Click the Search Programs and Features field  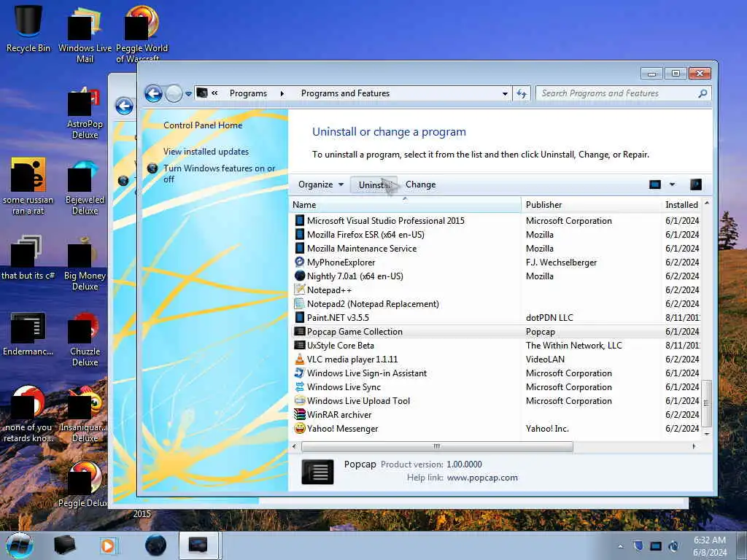pos(617,93)
